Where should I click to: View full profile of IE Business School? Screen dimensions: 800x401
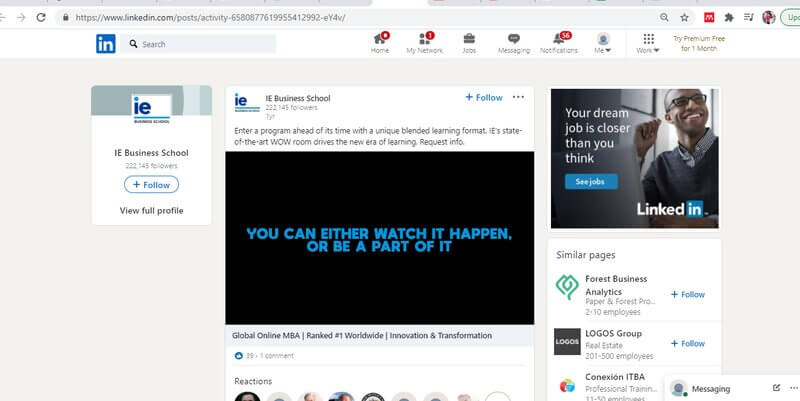(152, 210)
